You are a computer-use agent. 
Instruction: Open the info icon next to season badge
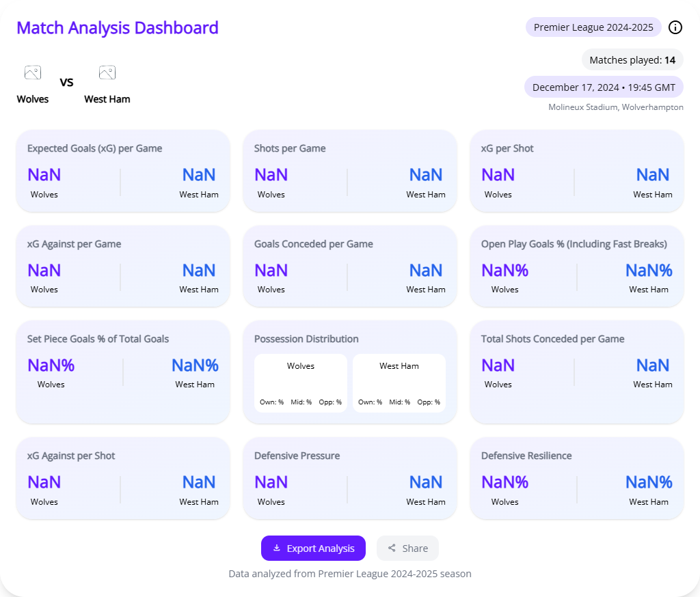675,27
